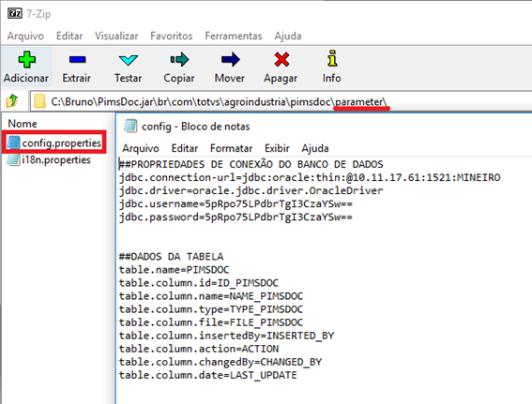Image resolution: width=532 pixels, height=404 pixels.
Task: Click the table.name=PIMSDOC line
Action: [174, 269]
